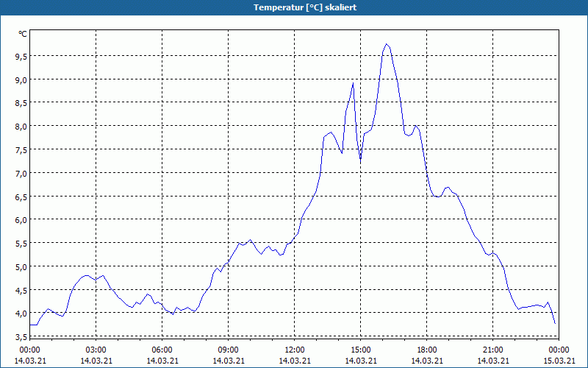Click the curve's end point at far right
Image resolution: width=588 pixels, height=368 pixels.
(x=555, y=323)
